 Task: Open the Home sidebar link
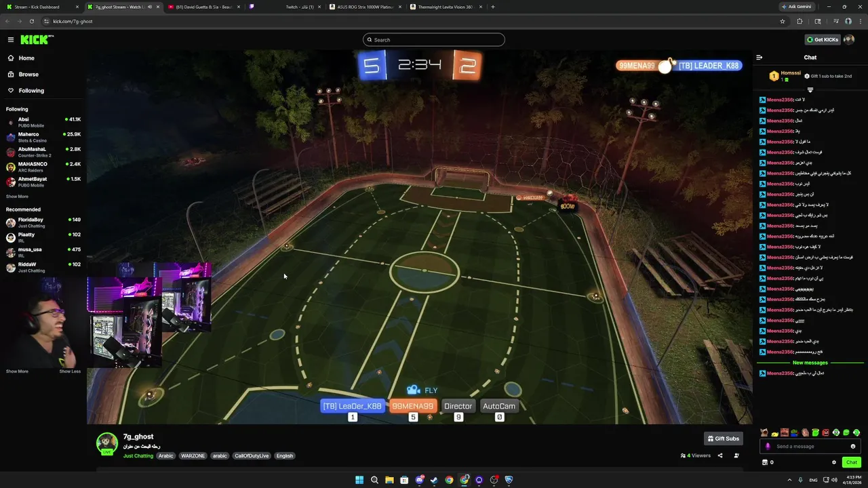pos(26,58)
